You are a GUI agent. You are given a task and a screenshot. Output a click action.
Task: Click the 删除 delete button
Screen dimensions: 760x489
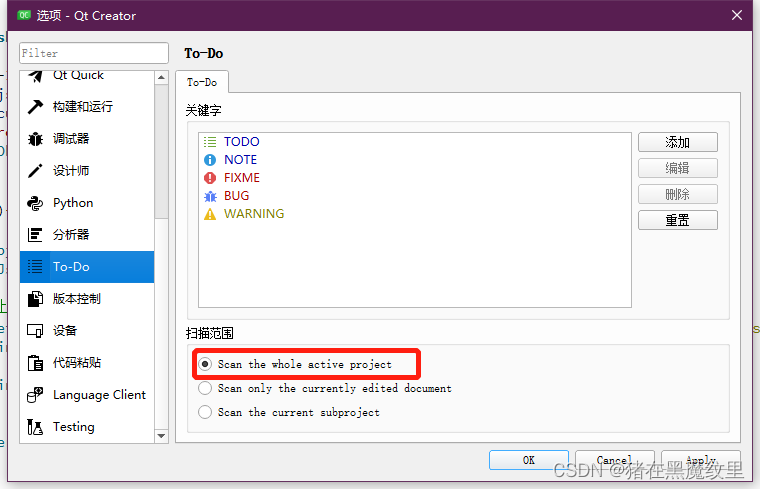click(678, 194)
